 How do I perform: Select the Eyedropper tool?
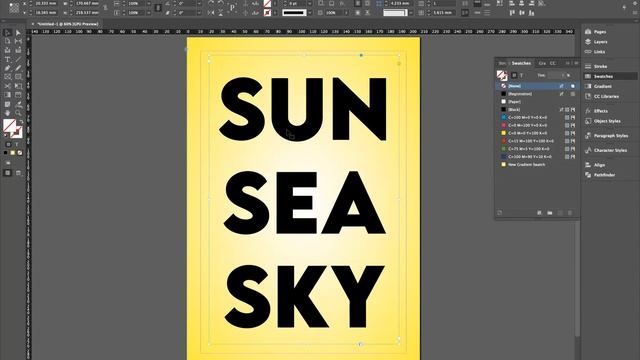click(18, 104)
